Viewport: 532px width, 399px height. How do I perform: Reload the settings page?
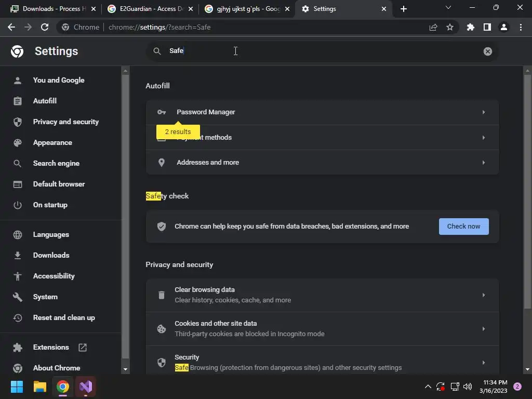coord(45,27)
